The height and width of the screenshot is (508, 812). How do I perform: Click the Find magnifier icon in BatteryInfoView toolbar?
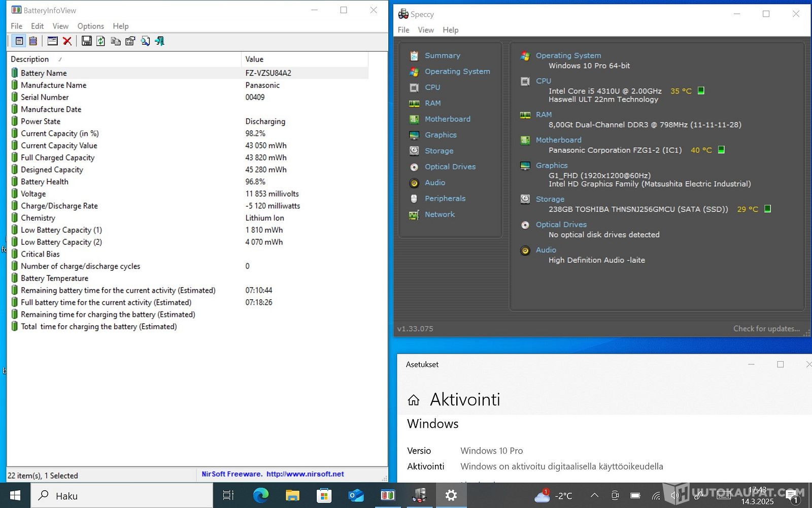click(145, 41)
